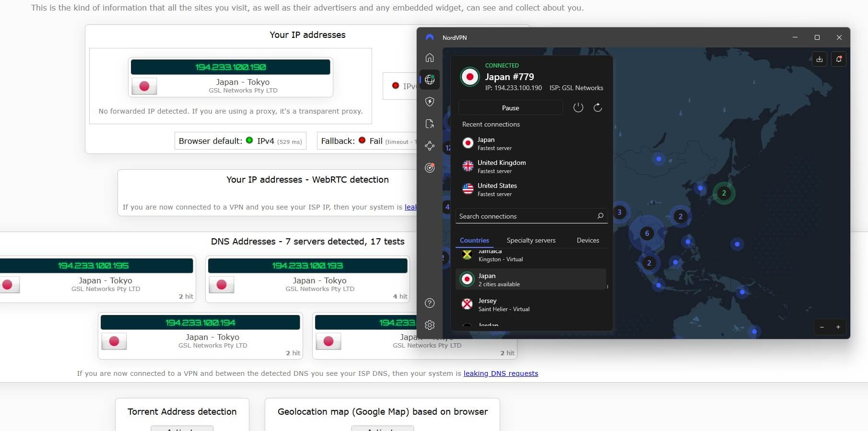The image size is (868, 431).
Task: Click the Browser default IPv4 status box
Action: [x=240, y=141]
